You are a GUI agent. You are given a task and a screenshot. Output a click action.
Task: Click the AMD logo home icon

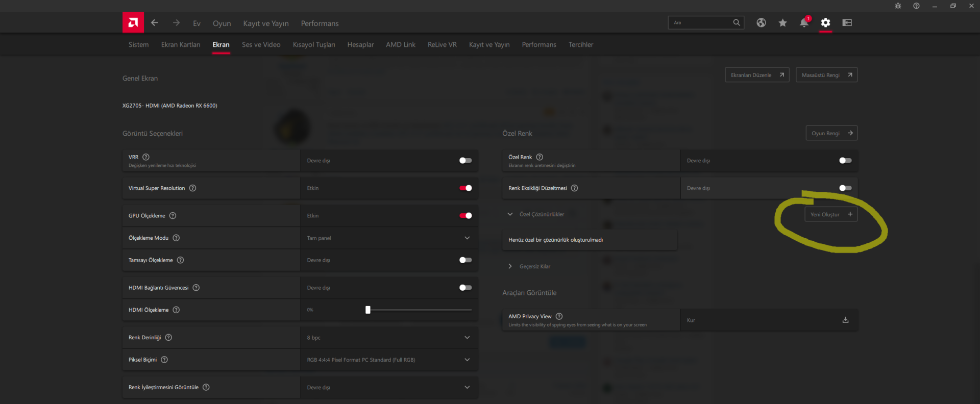pyautogui.click(x=133, y=22)
